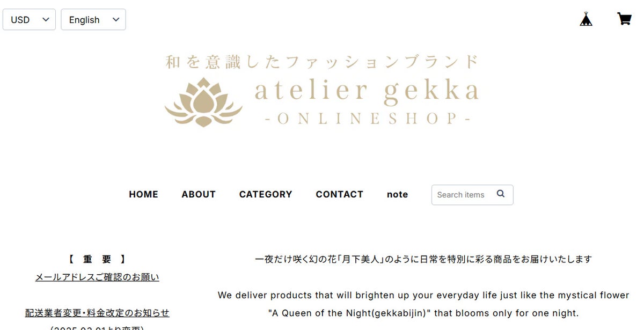Go to the HOME menu item
The image size is (644, 330).
click(143, 194)
